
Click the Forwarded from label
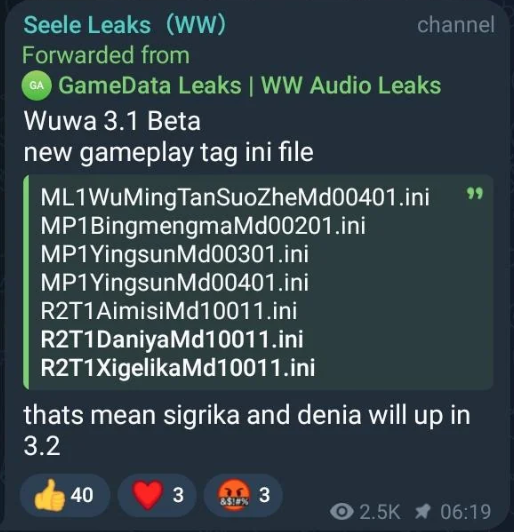coord(106,55)
